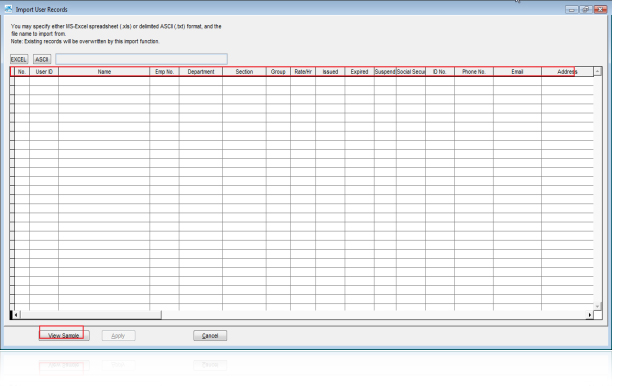Select the Rate/Hr column header

click(303, 72)
